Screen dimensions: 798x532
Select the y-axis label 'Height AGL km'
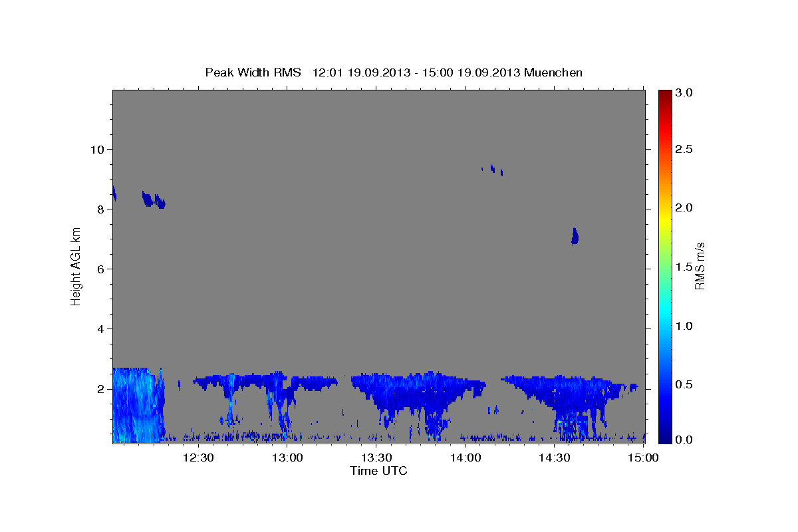pos(76,266)
